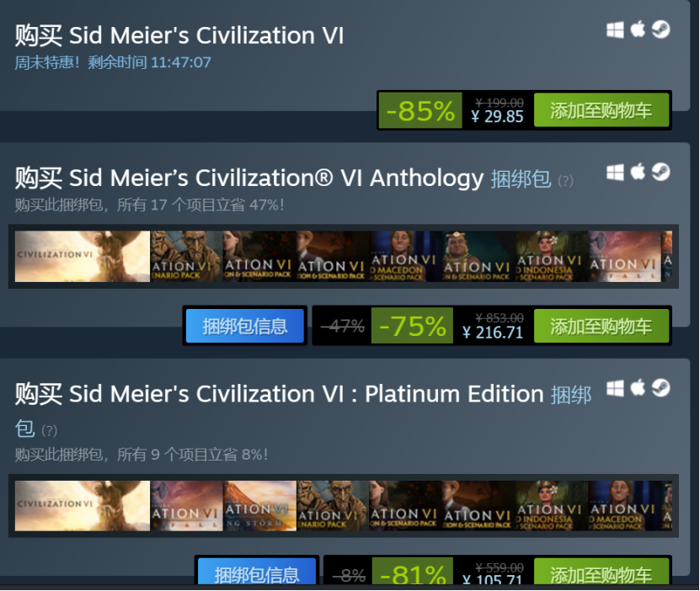
Task: Open the (?) help next to Platinum Edition 捆绑包
Action: [x=49, y=430]
